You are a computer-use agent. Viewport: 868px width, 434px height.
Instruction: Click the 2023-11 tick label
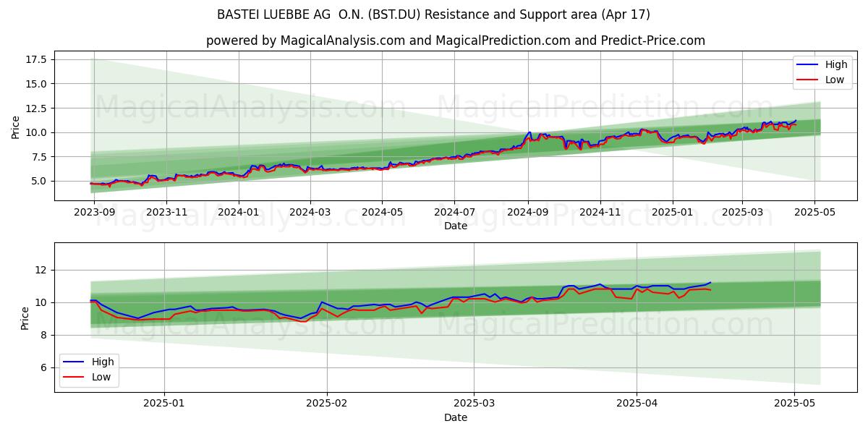tap(166, 212)
